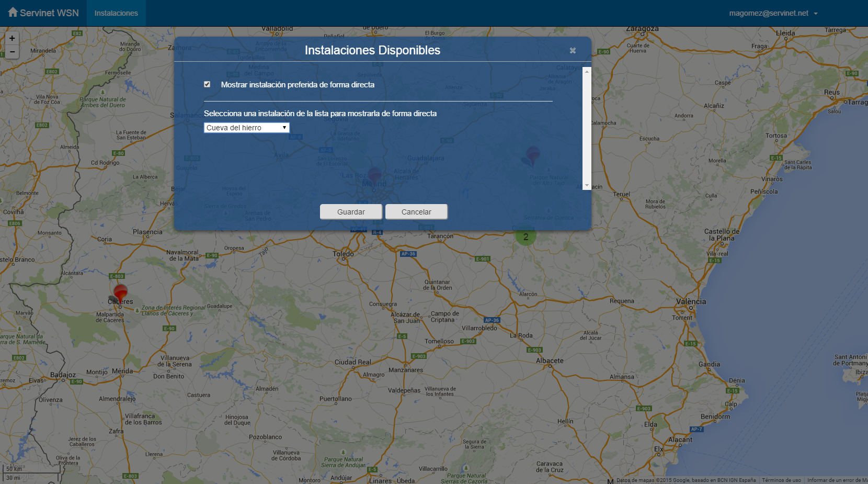Image resolution: width=868 pixels, height=484 pixels.
Task: Click the Tomelloso label on map
Action: pos(439,341)
